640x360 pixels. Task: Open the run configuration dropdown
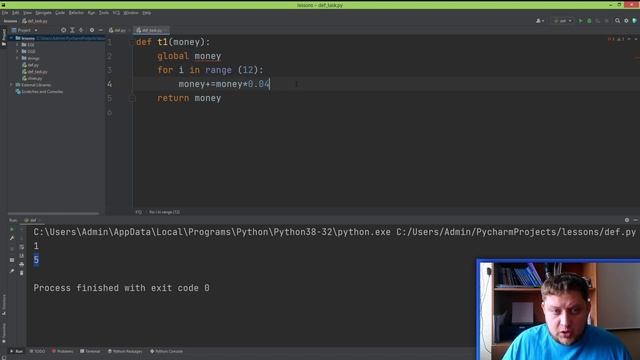click(563, 21)
